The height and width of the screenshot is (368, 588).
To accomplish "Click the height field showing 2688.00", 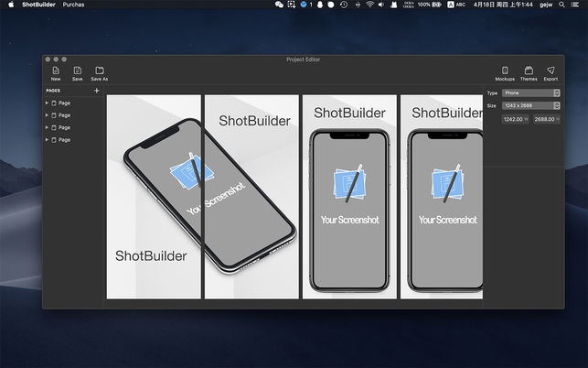I will [547, 119].
